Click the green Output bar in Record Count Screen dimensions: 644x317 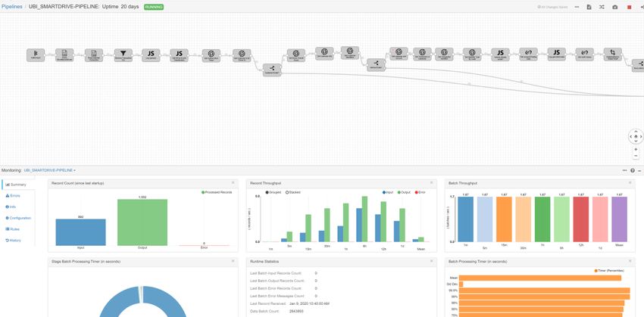tap(142, 222)
